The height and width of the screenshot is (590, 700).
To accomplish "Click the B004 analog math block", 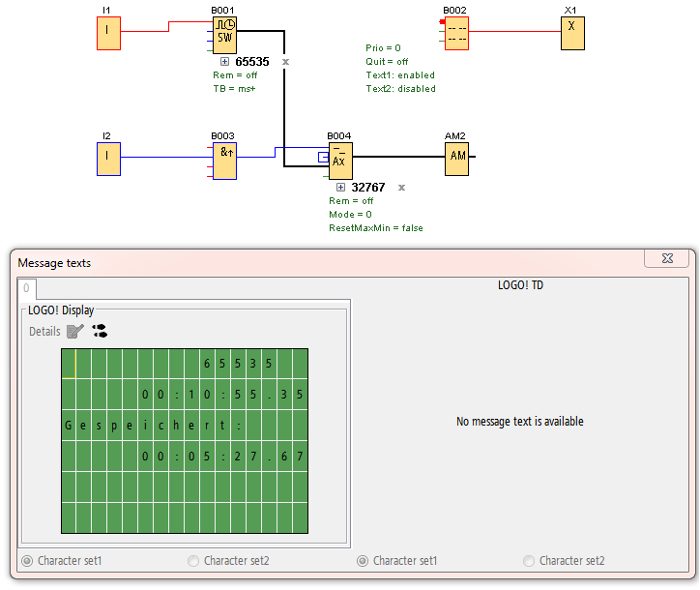I will 340,160.
